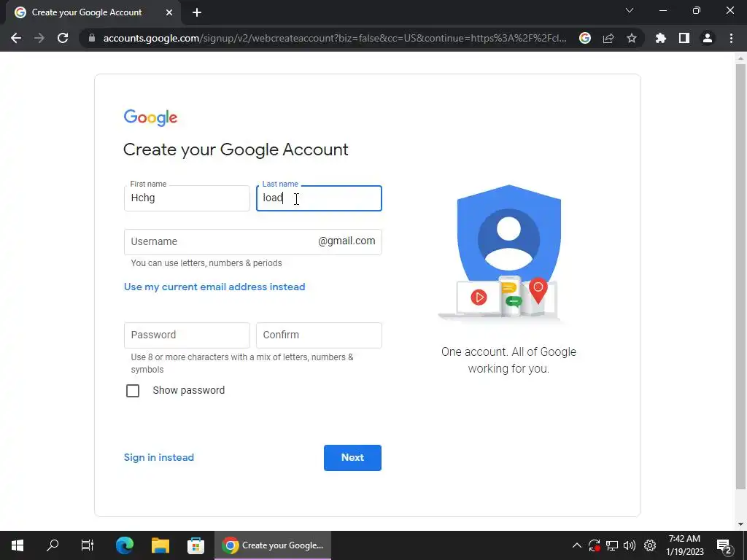Open network status tray icon
This screenshot has height=560, width=747.
[612, 545]
